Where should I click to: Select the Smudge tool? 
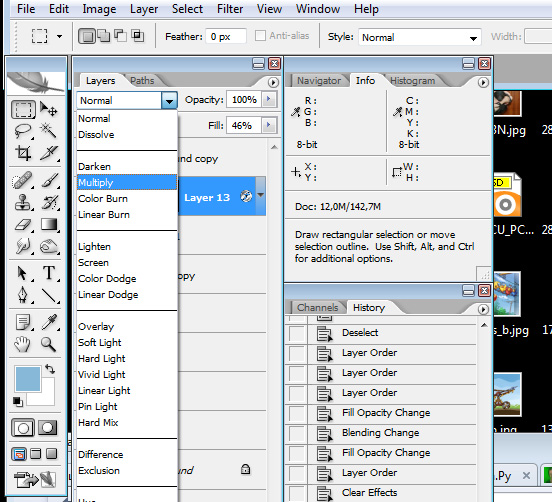click(x=23, y=246)
